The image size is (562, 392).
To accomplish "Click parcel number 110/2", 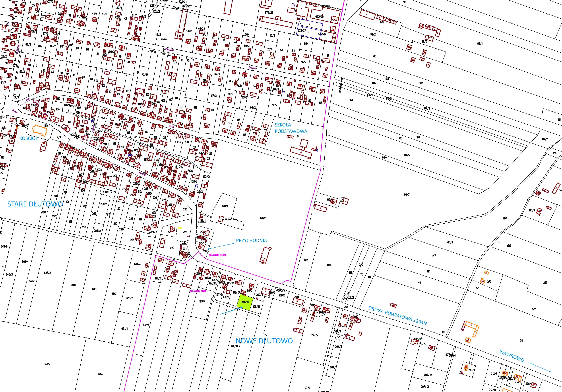I will 328,265.
